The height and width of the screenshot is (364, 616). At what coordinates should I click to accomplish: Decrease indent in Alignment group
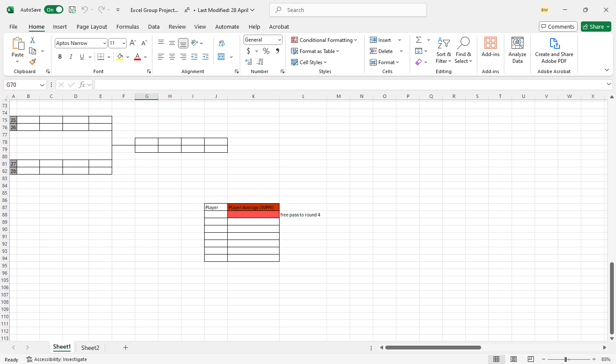coord(194,57)
